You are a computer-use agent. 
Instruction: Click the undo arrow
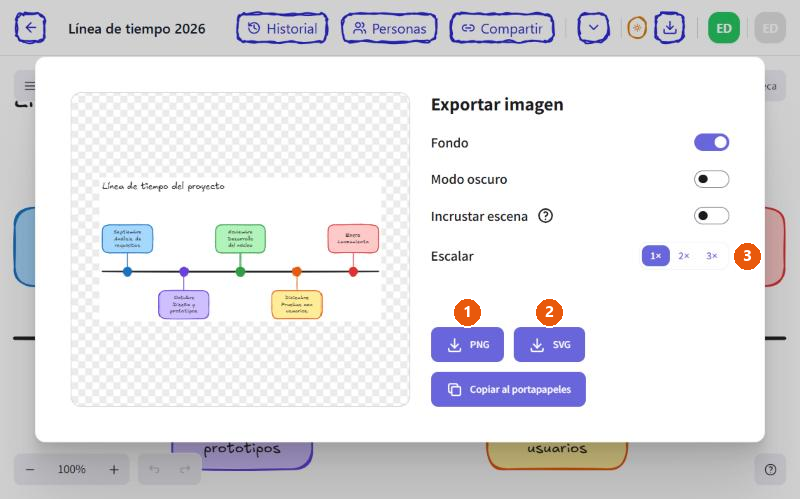[x=155, y=469]
